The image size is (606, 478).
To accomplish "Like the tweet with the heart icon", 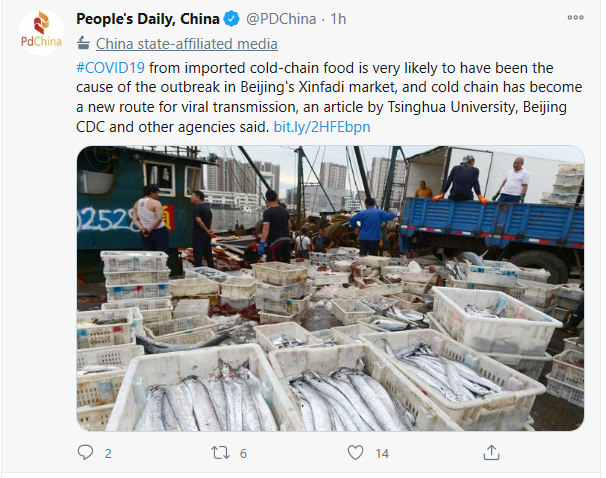I will pyautogui.click(x=355, y=452).
